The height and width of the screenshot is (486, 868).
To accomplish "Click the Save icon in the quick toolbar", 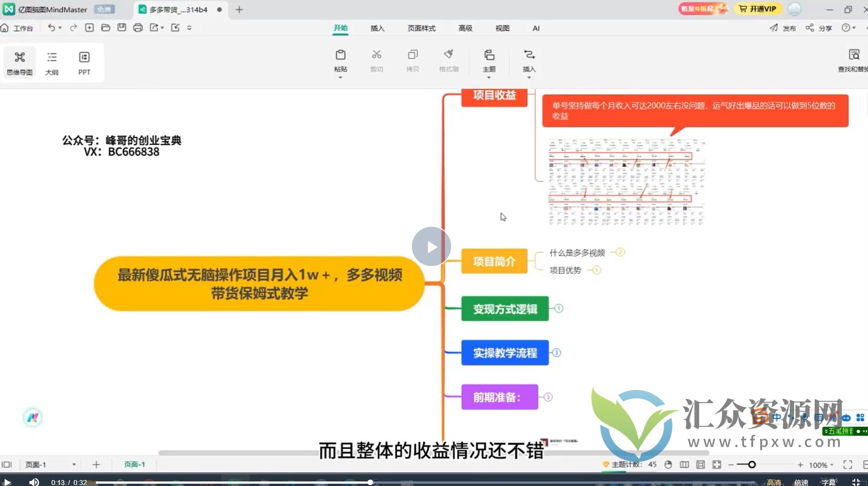I will [x=121, y=27].
